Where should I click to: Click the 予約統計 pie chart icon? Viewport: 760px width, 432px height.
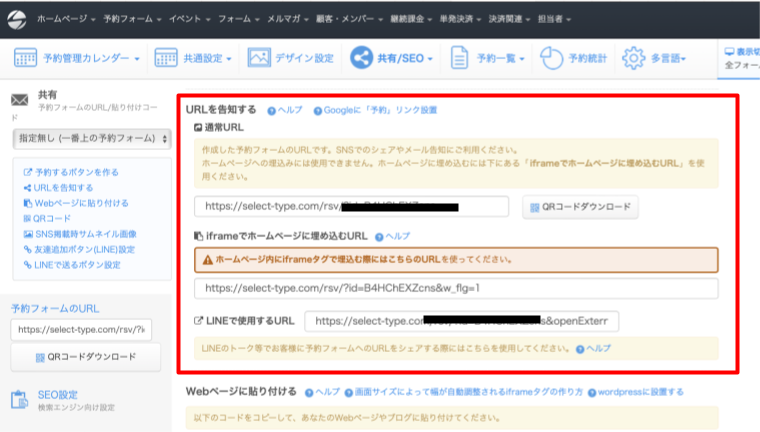pyautogui.click(x=551, y=59)
